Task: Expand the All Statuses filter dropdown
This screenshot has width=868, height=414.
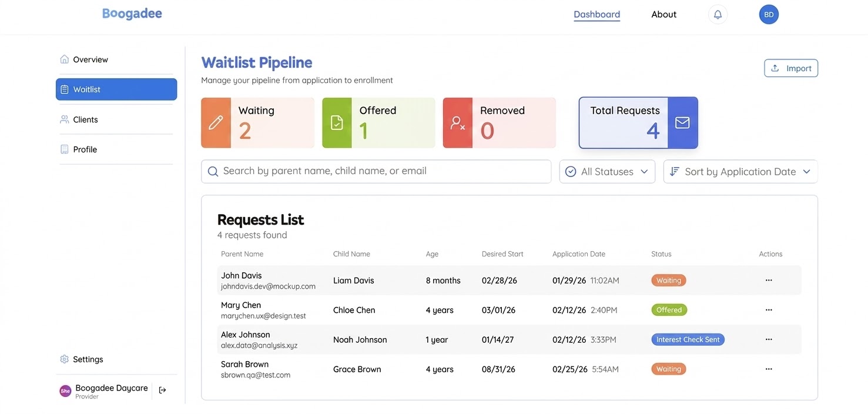Action: point(607,172)
